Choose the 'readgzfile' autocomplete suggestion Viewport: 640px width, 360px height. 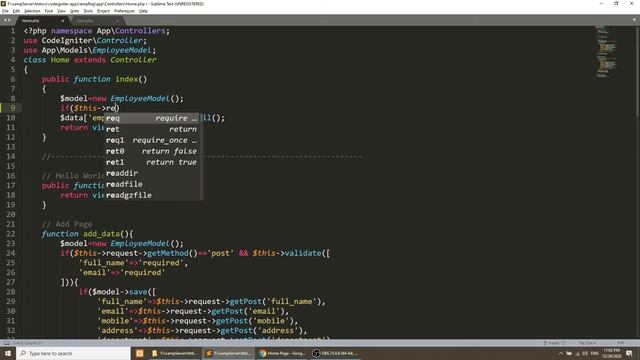[151, 195]
